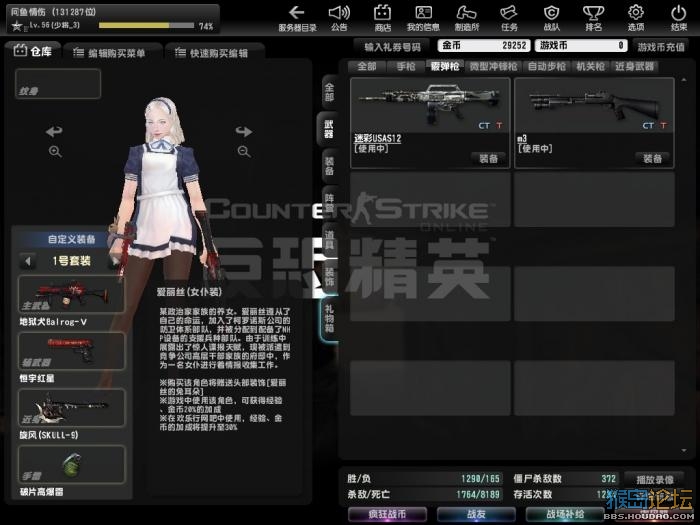Screen dimensions: 700x525
Task: Switch to previous loadout set arrow
Action: point(28,261)
